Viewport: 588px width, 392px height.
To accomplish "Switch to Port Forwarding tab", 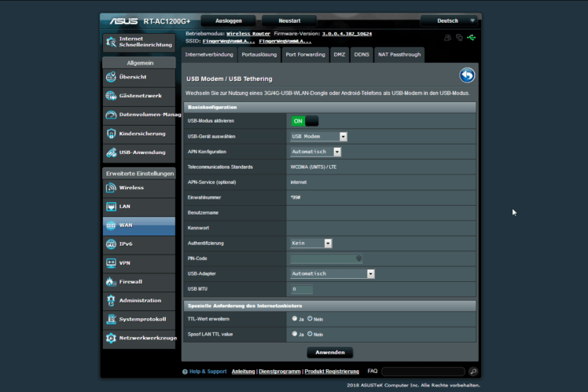I will (305, 55).
